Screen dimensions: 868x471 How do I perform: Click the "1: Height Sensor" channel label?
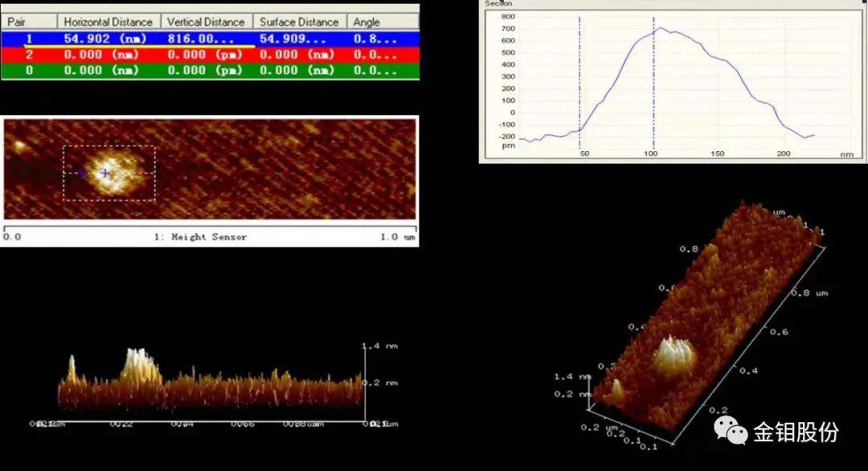pyautogui.click(x=200, y=237)
